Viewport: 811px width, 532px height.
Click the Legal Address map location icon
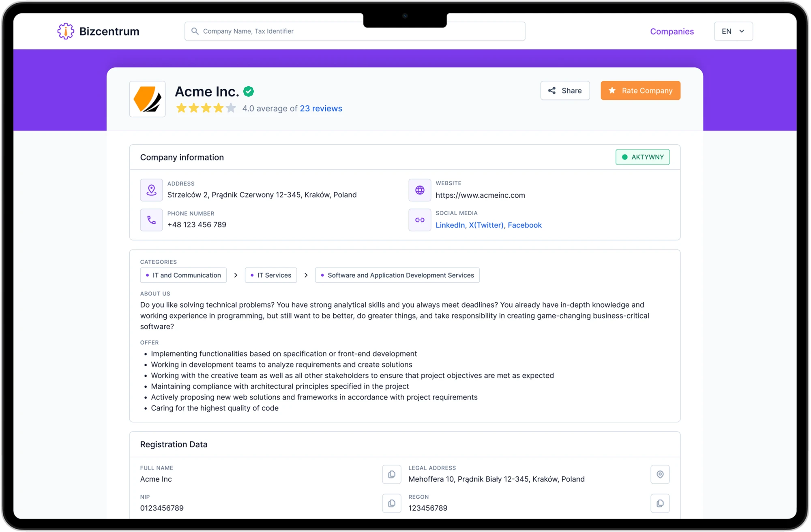[660, 474]
